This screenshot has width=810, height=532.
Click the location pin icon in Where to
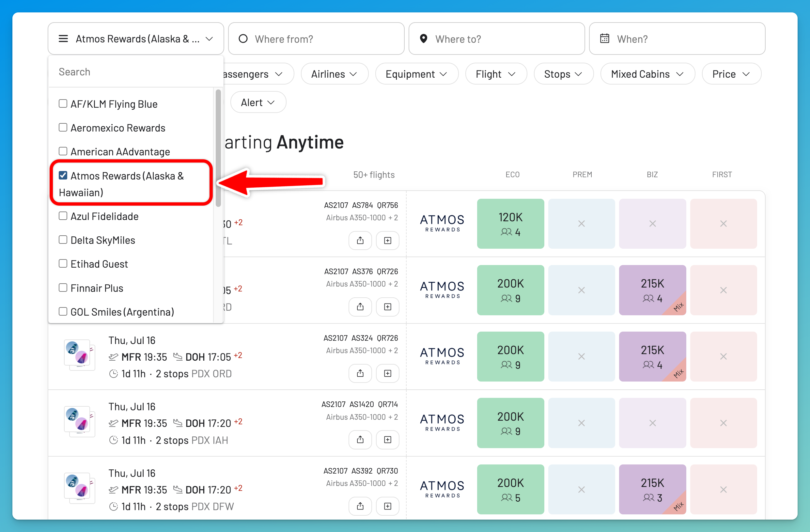coord(423,39)
